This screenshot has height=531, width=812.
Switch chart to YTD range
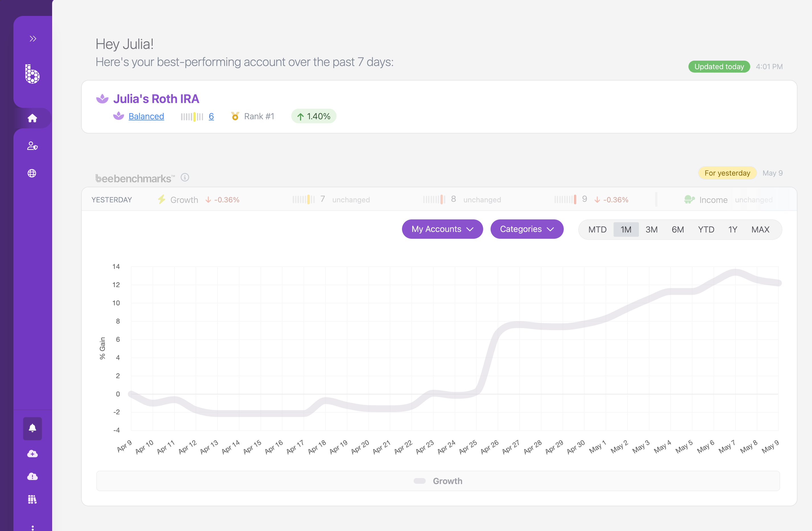[x=706, y=230]
